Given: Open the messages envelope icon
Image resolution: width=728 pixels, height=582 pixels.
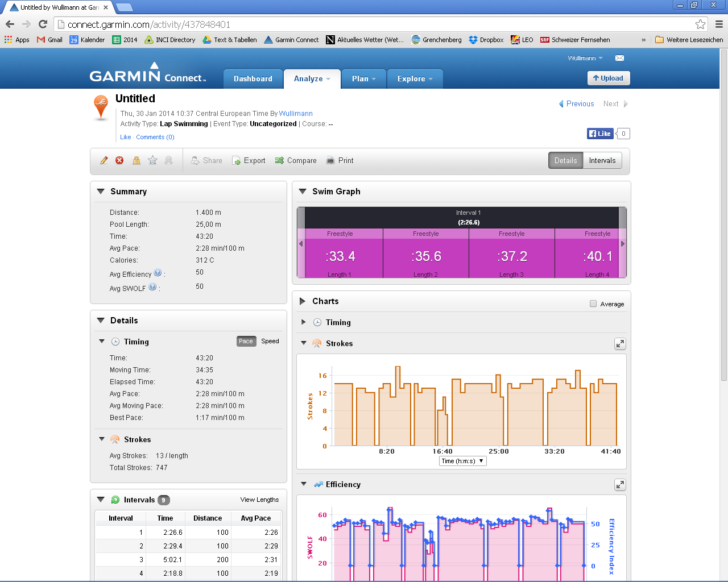Looking at the screenshot, I should tap(619, 58).
